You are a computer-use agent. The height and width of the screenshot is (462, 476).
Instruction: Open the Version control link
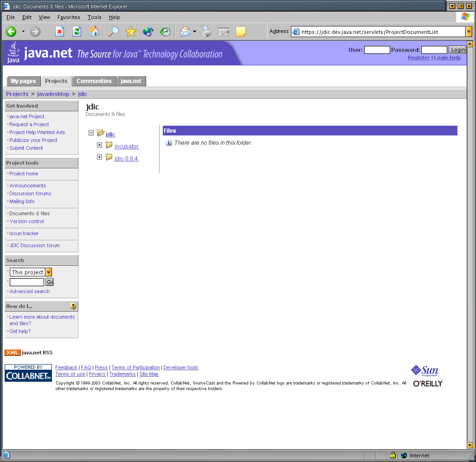pyautogui.click(x=27, y=221)
